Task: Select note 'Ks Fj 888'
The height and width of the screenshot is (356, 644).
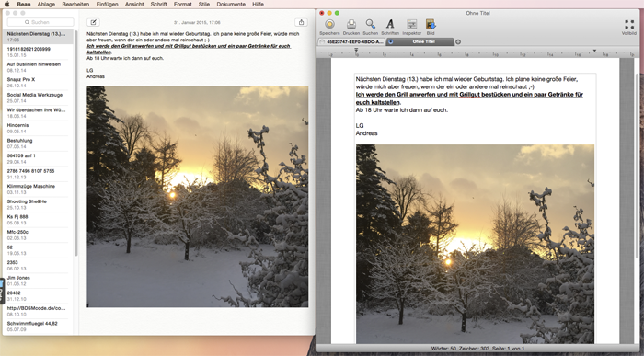Action: pyautogui.click(x=38, y=220)
